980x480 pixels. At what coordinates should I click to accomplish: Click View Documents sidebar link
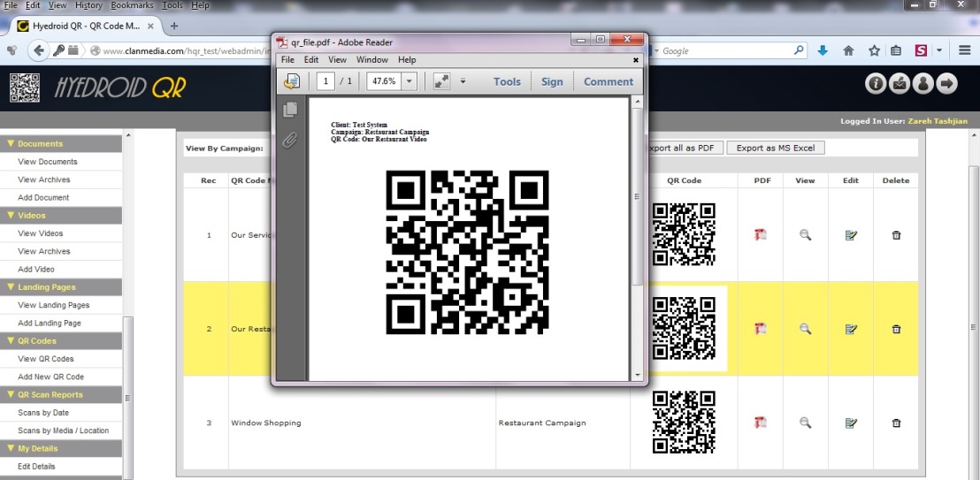[48, 162]
